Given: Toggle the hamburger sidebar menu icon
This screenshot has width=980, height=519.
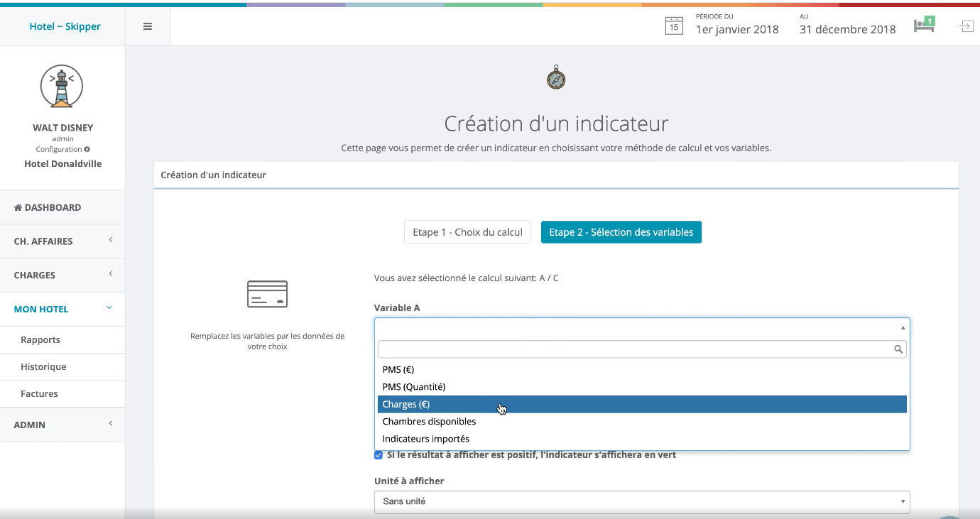Looking at the screenshot, I should coord(148,26).
